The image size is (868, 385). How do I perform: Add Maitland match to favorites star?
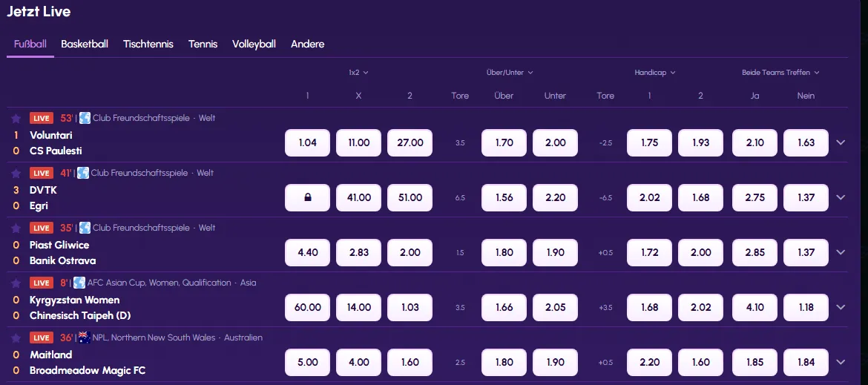tap(16, 338)
